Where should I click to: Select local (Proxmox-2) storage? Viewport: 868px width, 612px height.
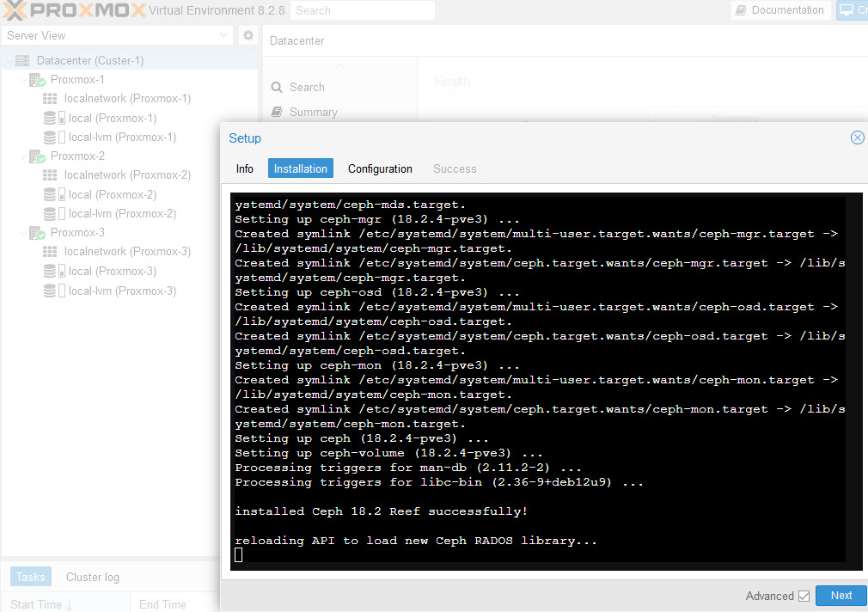click(x=113, y=194)
